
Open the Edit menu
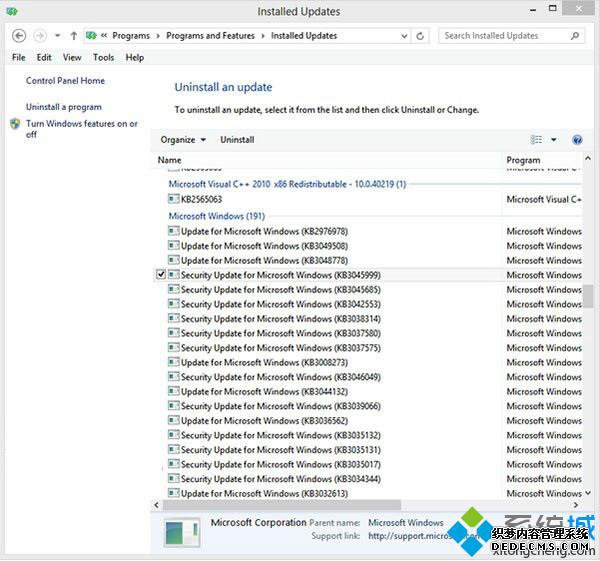(x=44, y=57)
